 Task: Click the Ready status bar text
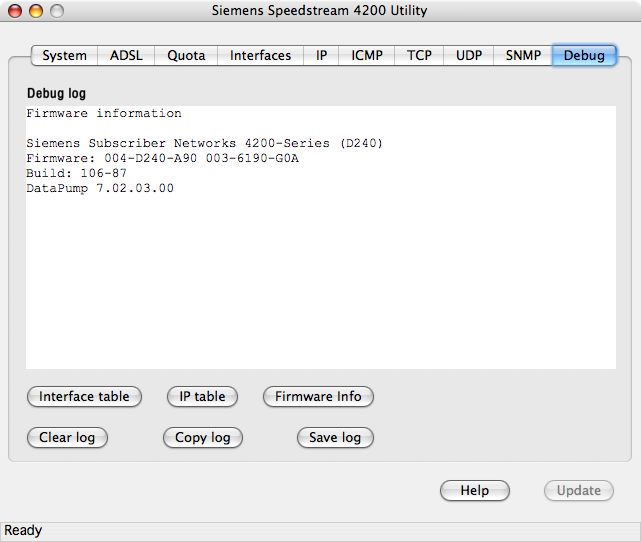coord(23,530)
